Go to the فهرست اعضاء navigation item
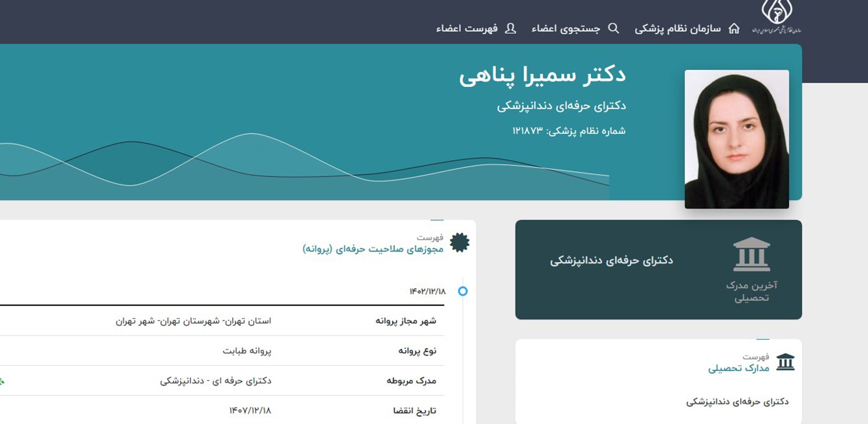This screenshot has height=424, width=868. [466, 29]
